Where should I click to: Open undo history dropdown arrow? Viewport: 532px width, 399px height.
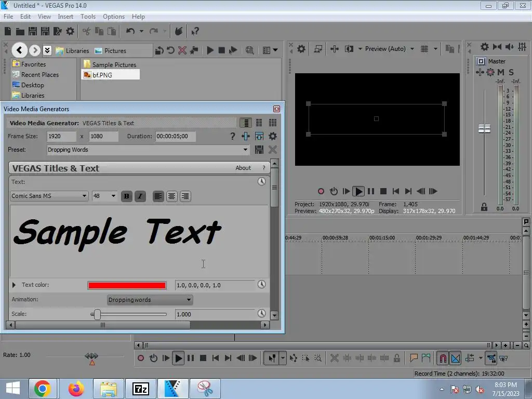(141, 31)
